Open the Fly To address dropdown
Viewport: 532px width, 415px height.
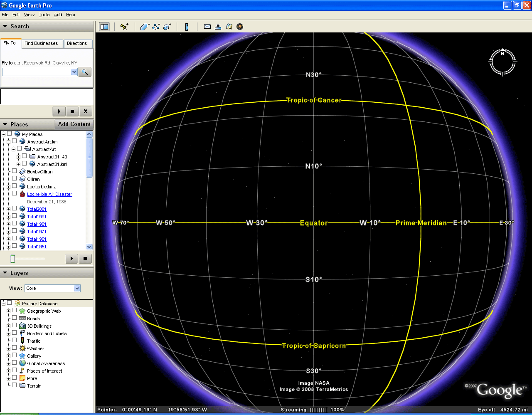pyautogui.click(x=74, y=72)
